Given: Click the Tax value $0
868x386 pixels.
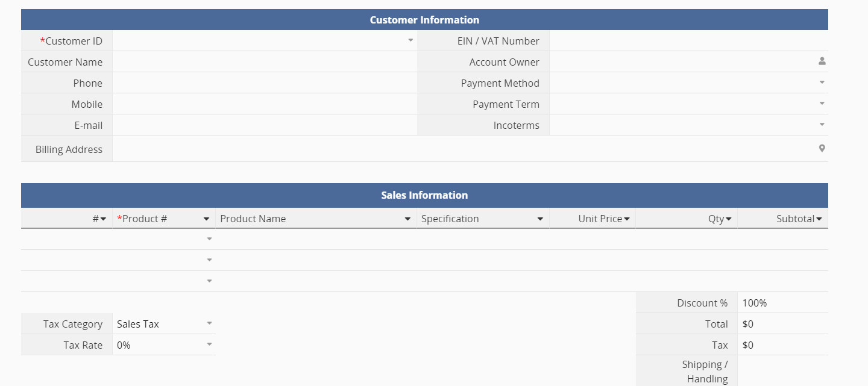Looking at the screenshot, I should click(748, 345).
